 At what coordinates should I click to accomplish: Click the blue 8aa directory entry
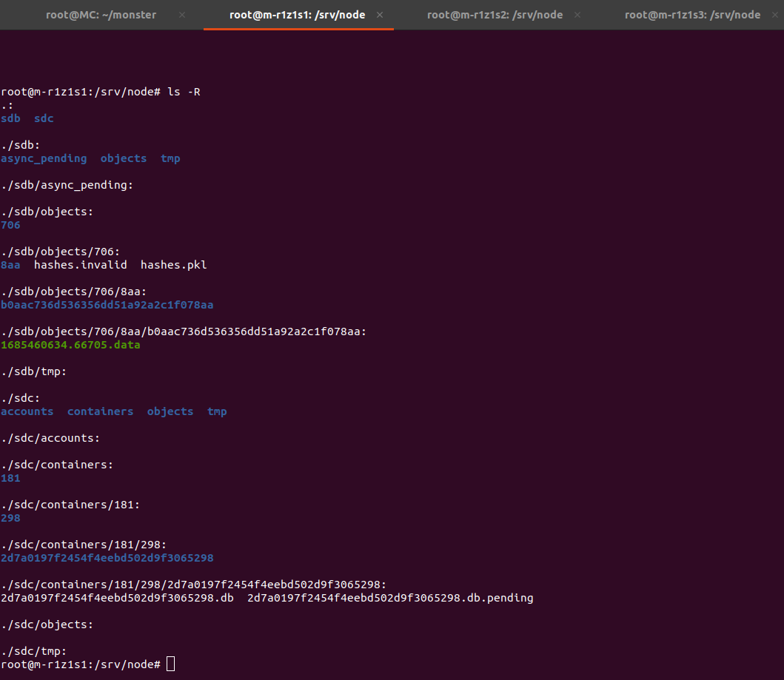10,265
